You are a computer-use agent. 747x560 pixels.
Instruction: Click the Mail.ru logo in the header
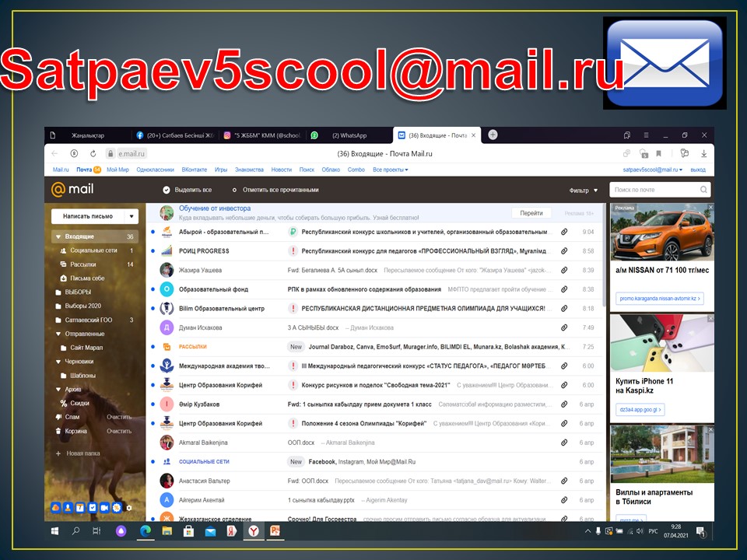coord(72,190)
